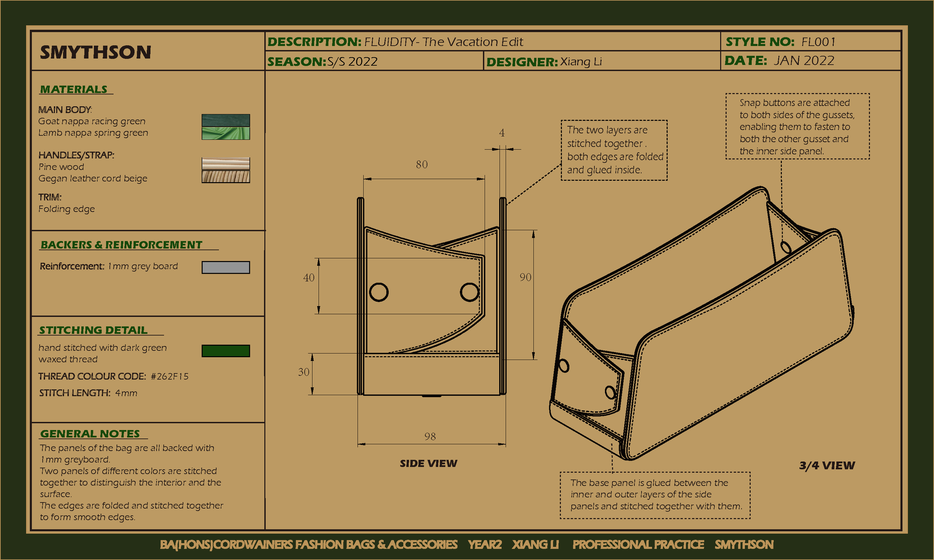
Task: Click the left snap button in side view
Action: [x=379, y=292]
